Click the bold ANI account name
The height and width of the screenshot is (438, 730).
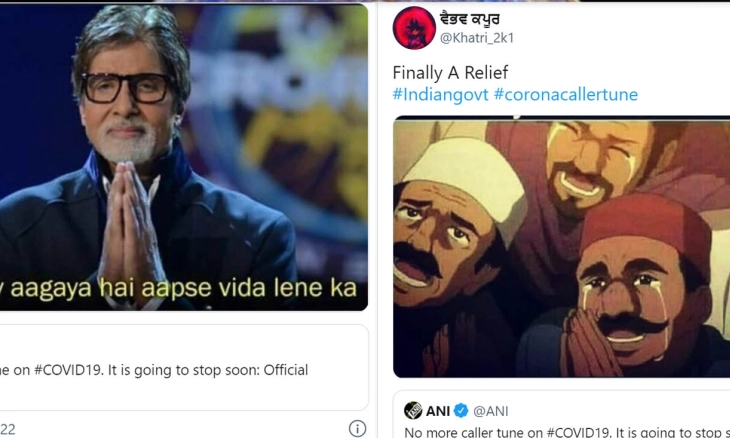click(439, 410)
